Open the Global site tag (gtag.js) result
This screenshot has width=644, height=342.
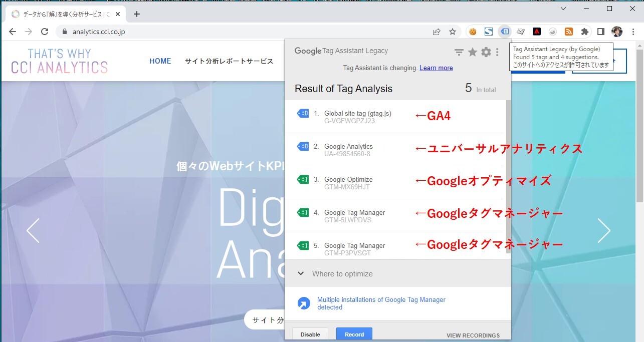click(394, 117)
